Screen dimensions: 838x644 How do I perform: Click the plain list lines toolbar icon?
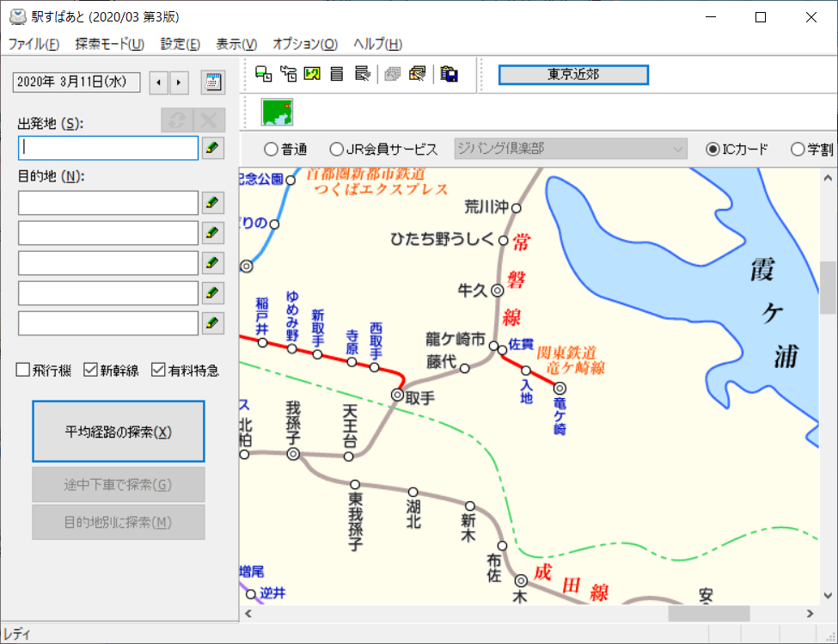click(337, 74)
